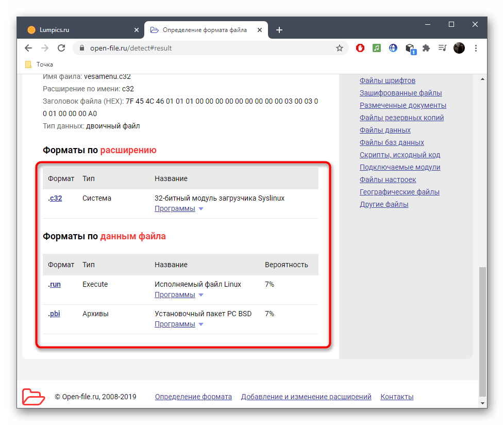
Task: Expand Программы dropdown for .pbi format
Action: point(179,324)
